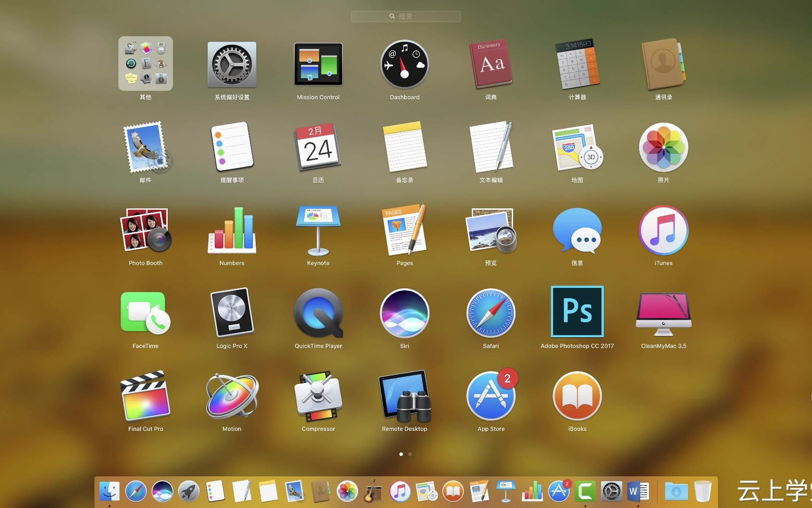Open Reminders from the Dock

[x=215, y=492]
